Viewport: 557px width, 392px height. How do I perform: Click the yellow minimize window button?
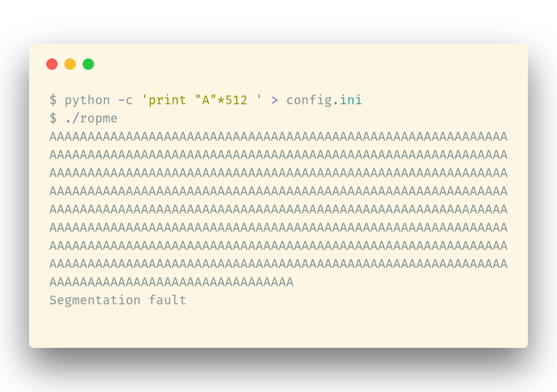[70, 64]
